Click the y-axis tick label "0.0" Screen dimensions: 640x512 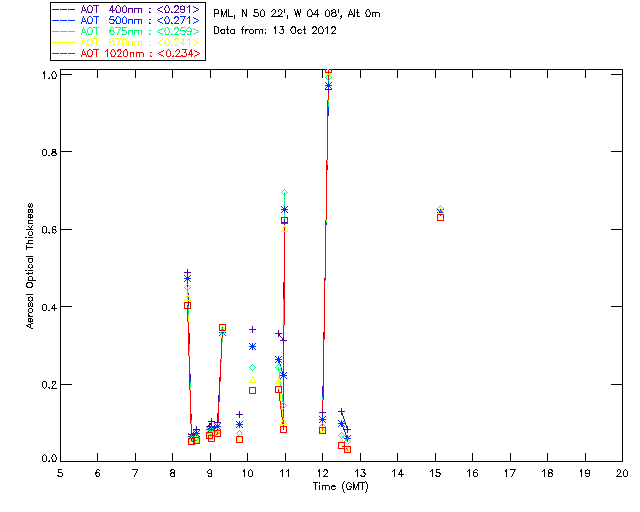49,459
